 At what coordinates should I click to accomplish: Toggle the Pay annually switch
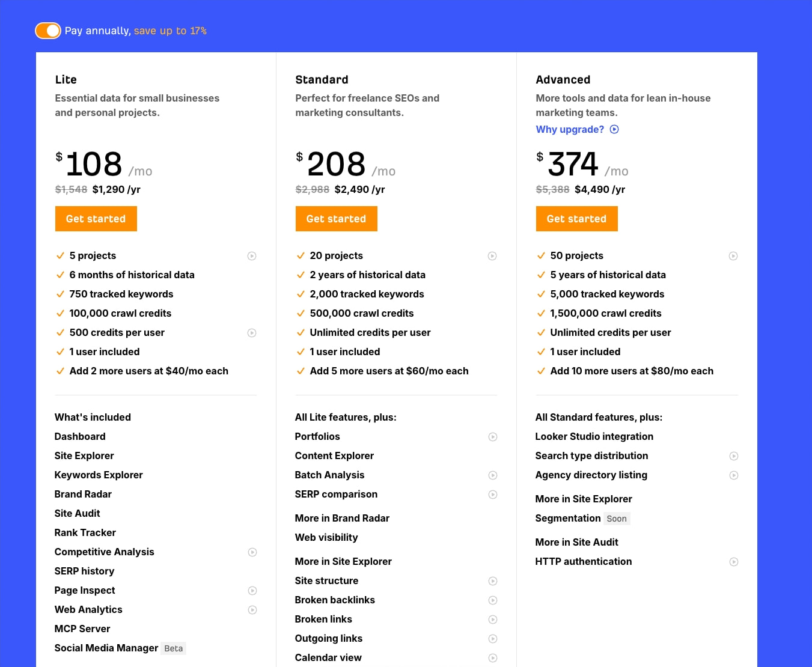[x=48, y=31]
